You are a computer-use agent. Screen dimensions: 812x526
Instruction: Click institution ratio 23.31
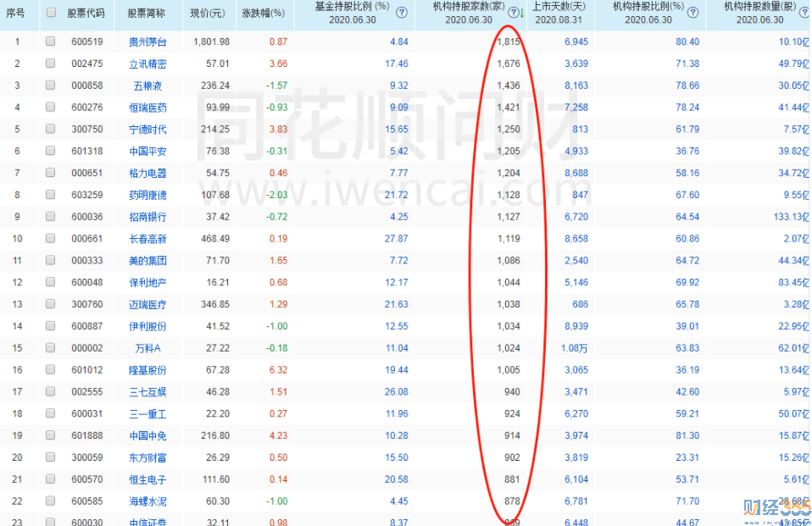(x=687, y=457)
